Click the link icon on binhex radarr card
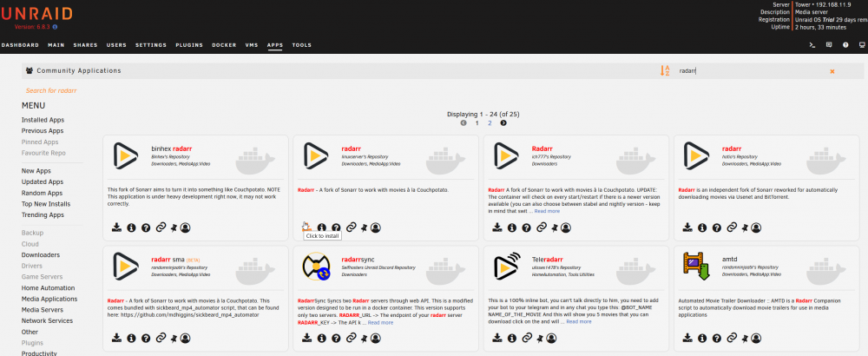The height and width of the screenshot is (356, 868). 161,227
